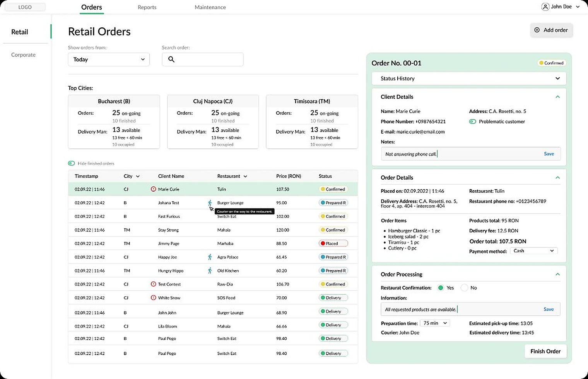Collapse the Client Details section
Viewport: 588px width, 379px height.
click(x=557, y=97)
